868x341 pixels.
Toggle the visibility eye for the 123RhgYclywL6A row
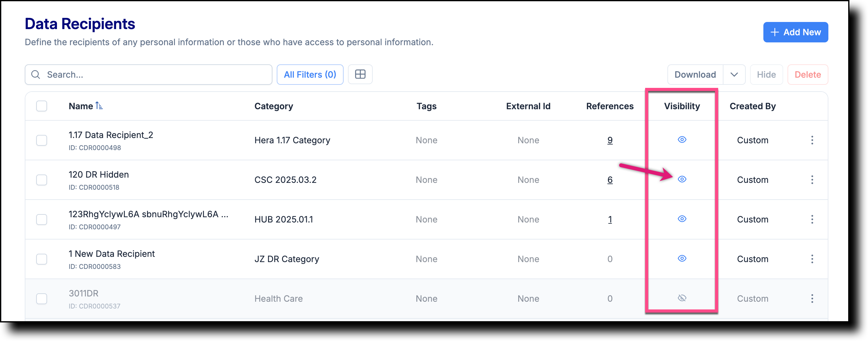click(682, 219)
